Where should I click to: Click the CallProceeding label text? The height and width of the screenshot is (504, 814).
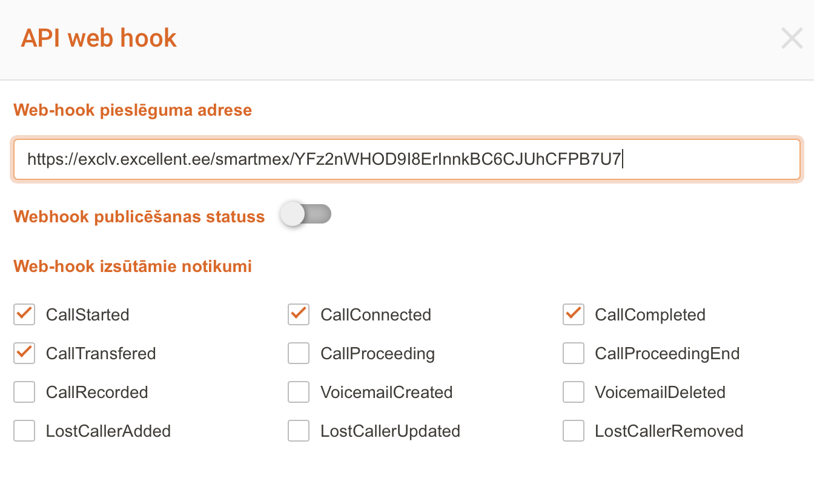pos(377,354)
